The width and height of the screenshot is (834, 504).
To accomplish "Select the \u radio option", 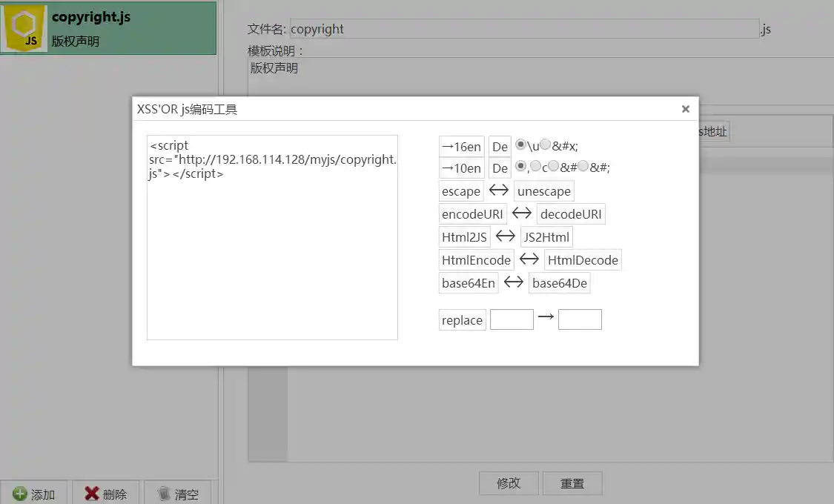I will tap(520, 144).
